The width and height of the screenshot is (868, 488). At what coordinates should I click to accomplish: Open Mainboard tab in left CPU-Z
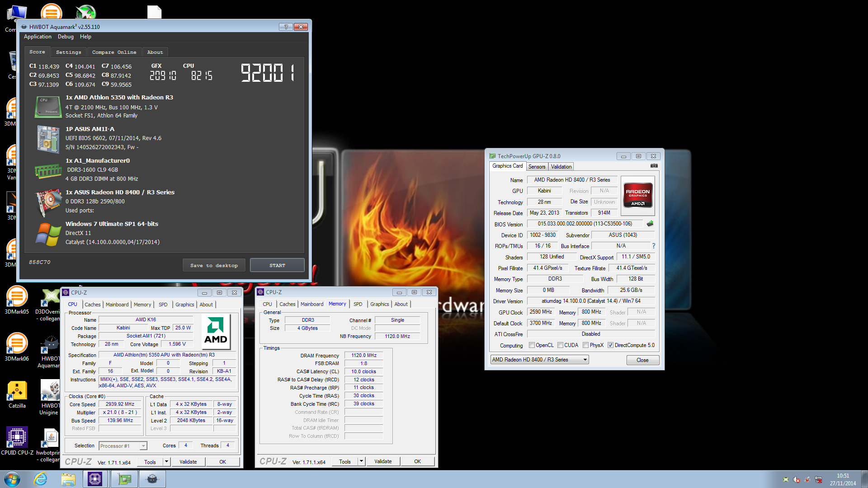pos(117,305)
